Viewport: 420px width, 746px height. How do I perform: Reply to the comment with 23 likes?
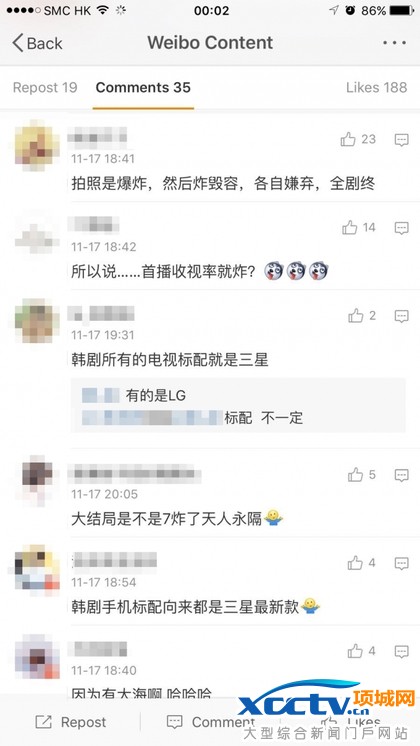[x=402, y=139]
